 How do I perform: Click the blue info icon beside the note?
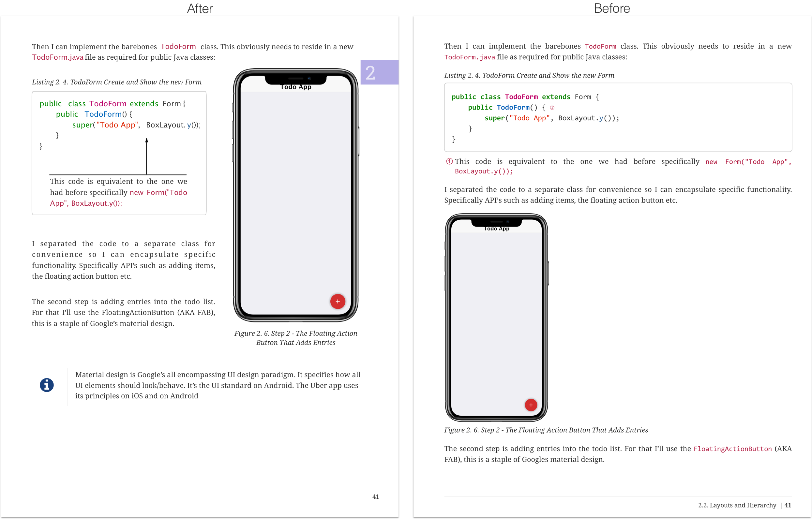click(47, 385)
